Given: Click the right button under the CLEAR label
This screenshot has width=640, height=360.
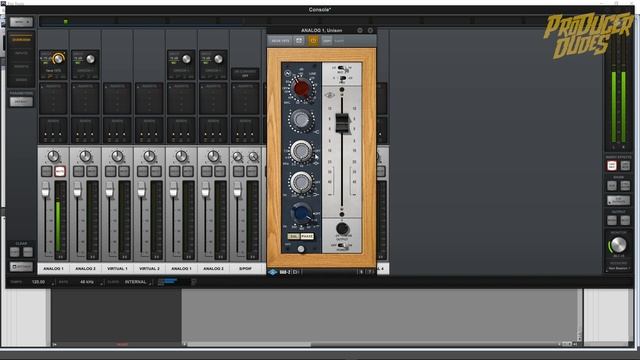Looking at the screenshot, I should (28, 252).
